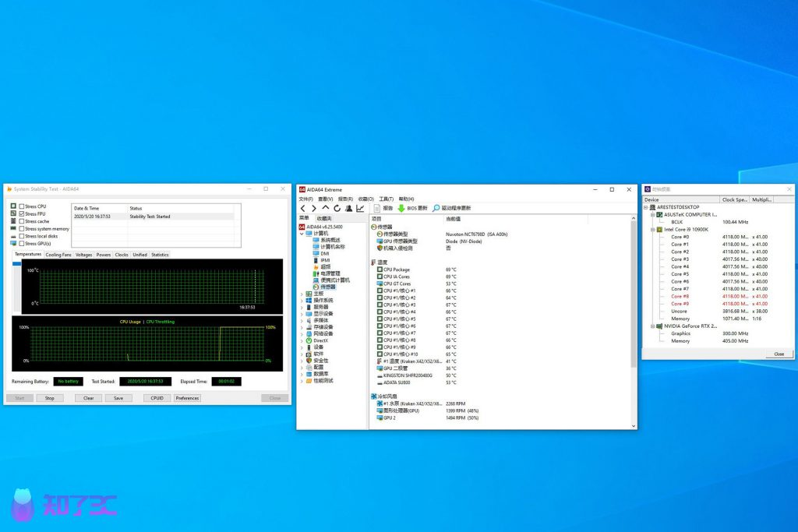Switch to the Cooling Fans tab

(x=58, y=255)
